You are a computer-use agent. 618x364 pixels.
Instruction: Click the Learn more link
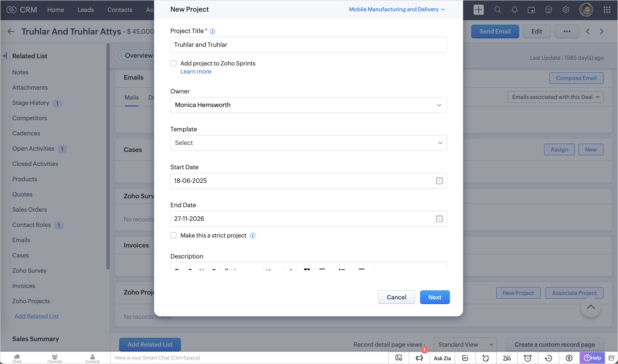196,71
